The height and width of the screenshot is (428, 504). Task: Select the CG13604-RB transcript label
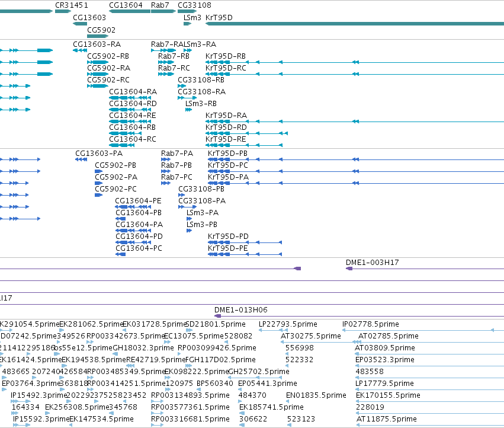coord(132,127)
